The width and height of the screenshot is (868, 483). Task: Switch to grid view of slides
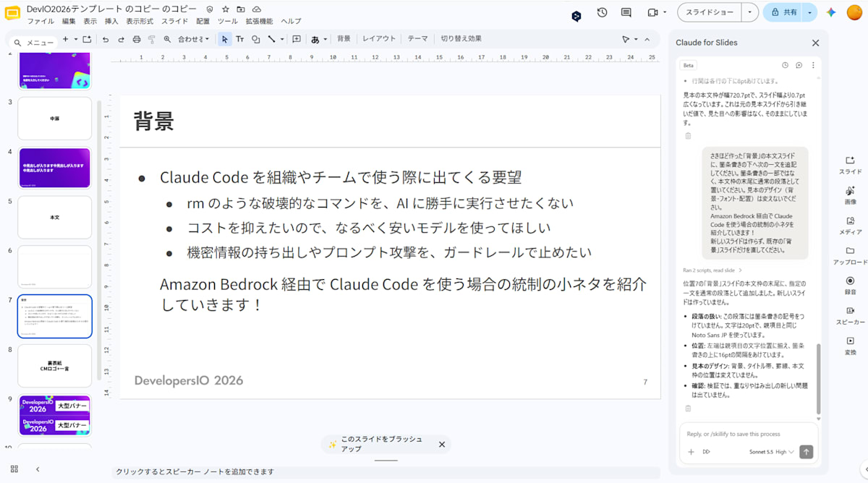pyautogui.click(x=14, y=469)
